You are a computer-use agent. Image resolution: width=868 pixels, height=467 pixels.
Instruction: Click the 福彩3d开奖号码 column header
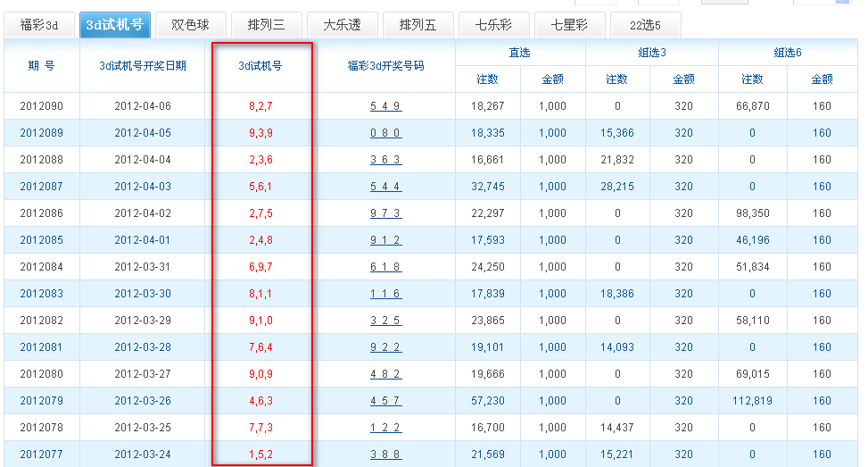386,66
